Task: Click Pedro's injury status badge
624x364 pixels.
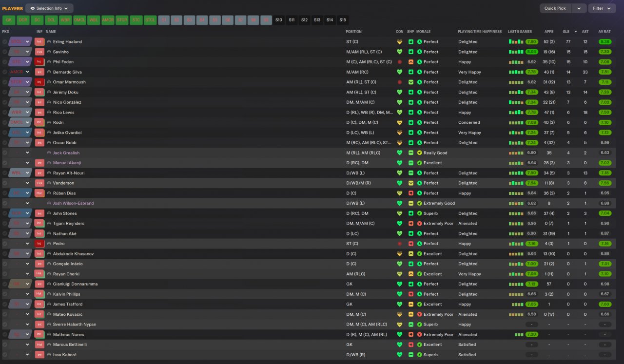Action: coord(39,244)
